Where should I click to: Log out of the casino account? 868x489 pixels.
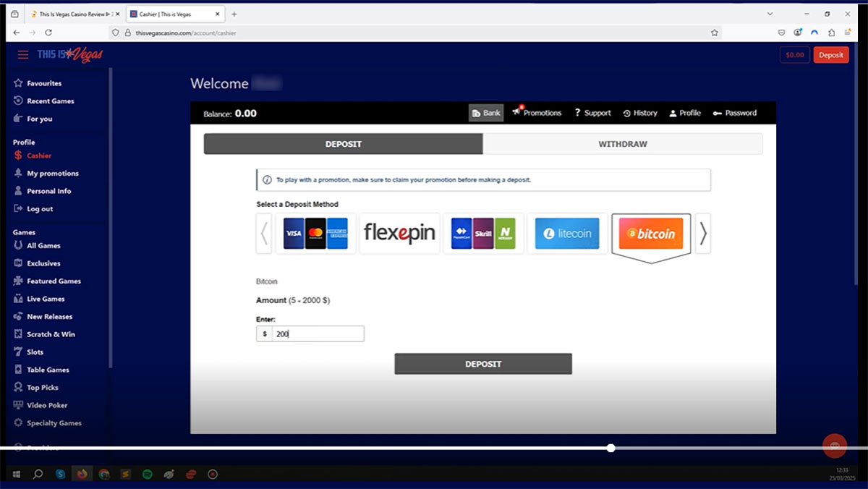click(40, 209)
